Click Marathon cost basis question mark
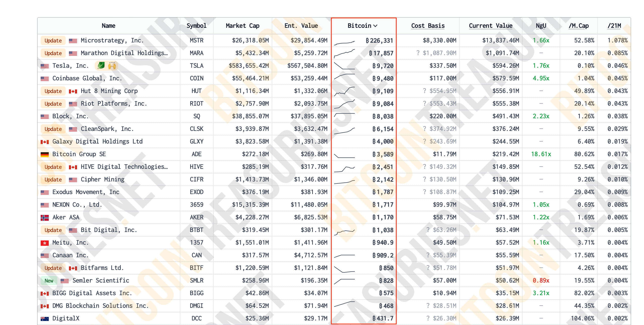This screenshot has width=644, height=325. (x=418, y=53)
